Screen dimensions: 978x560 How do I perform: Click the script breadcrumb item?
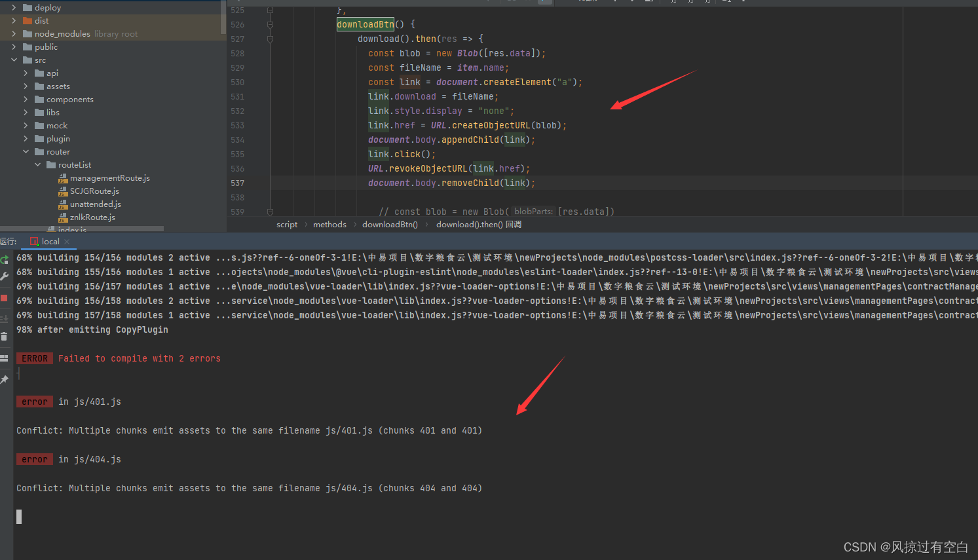click(287, 225)
